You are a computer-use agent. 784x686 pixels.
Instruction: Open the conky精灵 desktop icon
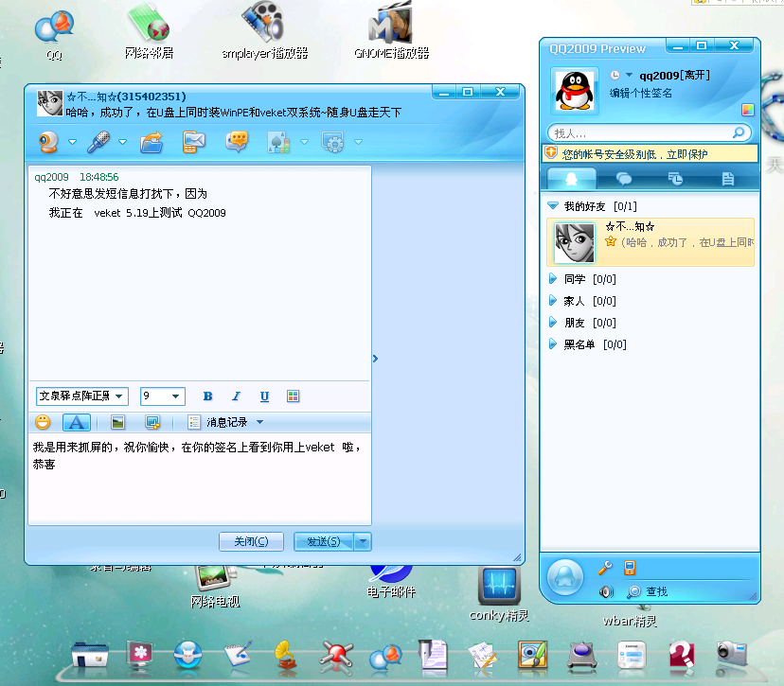[499, 594]
